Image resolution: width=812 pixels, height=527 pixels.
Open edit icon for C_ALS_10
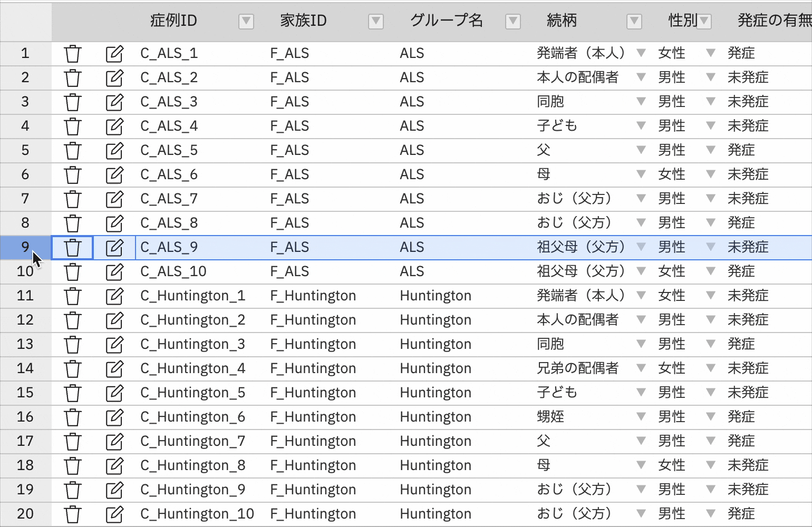tap(114, 272)
